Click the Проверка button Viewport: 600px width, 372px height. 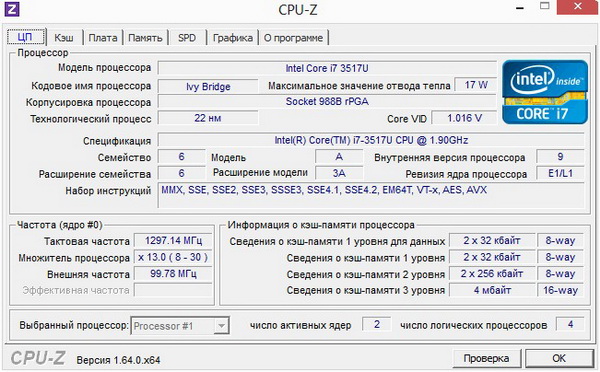point(486,358)
